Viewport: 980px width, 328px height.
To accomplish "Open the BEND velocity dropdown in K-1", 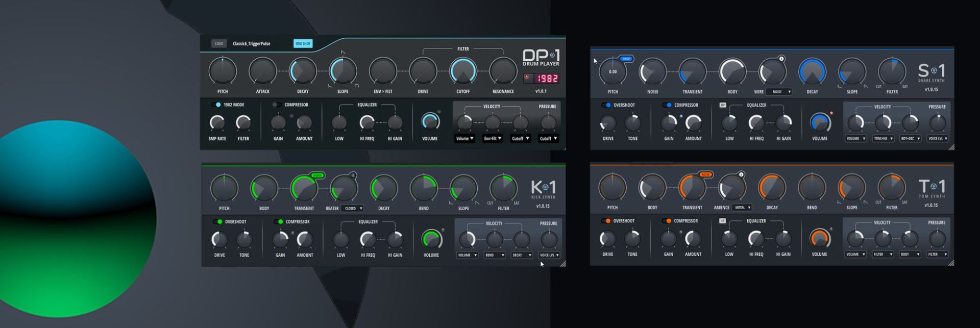I will coord(495,255).
